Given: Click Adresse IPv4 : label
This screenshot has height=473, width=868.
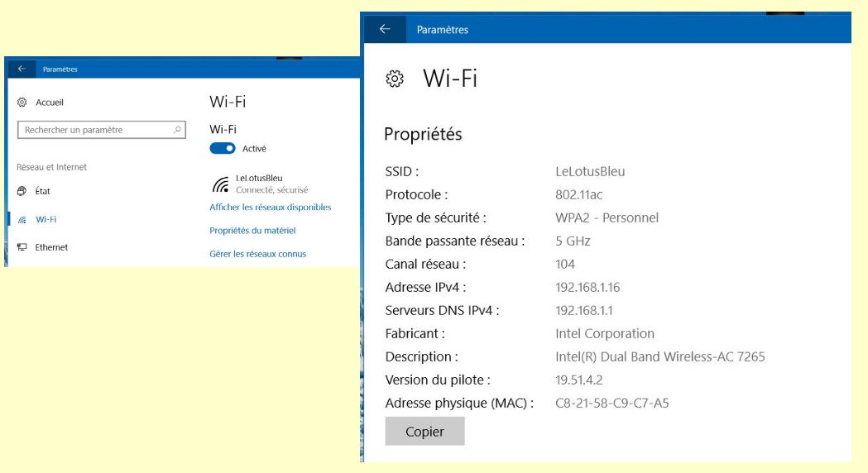Looking at the screenshot, I should 425,288.
